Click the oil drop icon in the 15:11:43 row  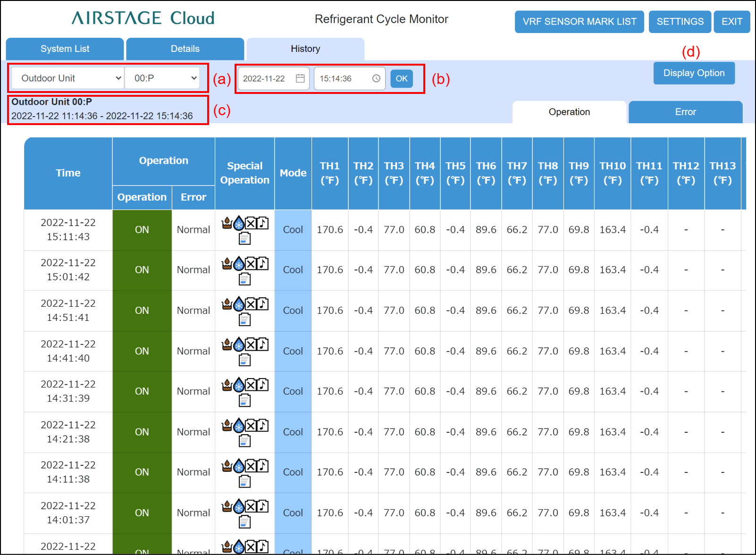click(227, 223)
